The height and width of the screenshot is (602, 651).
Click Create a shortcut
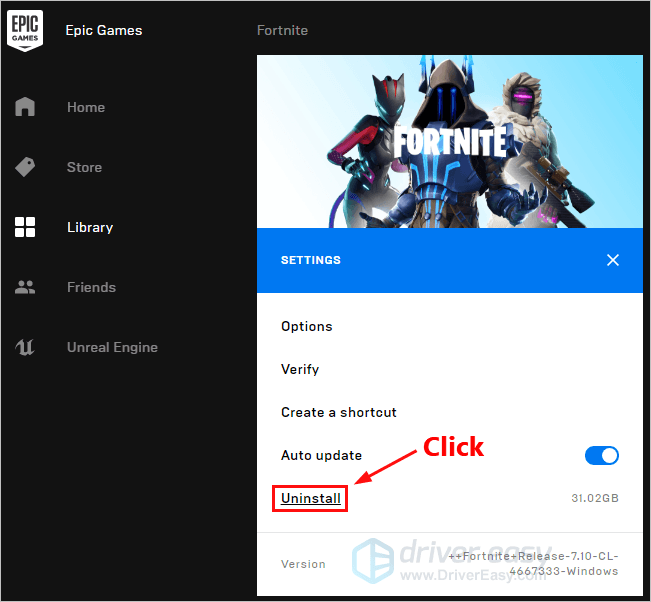tap(339, 412)
